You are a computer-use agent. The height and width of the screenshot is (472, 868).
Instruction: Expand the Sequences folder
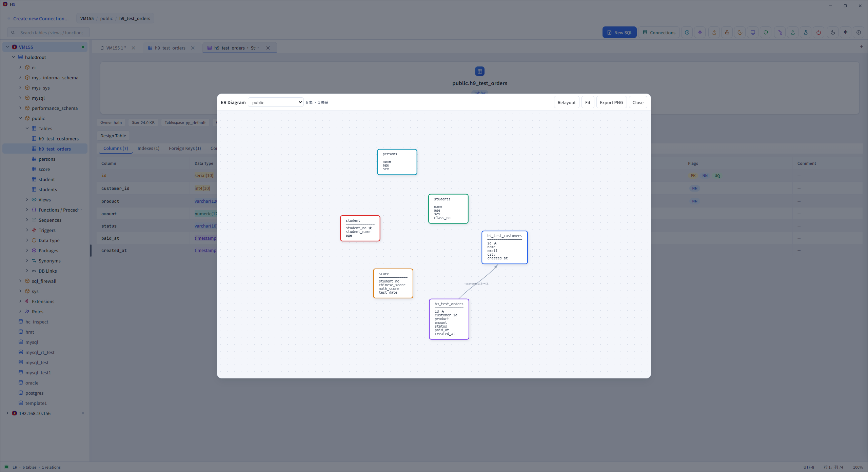pos(27,220)
